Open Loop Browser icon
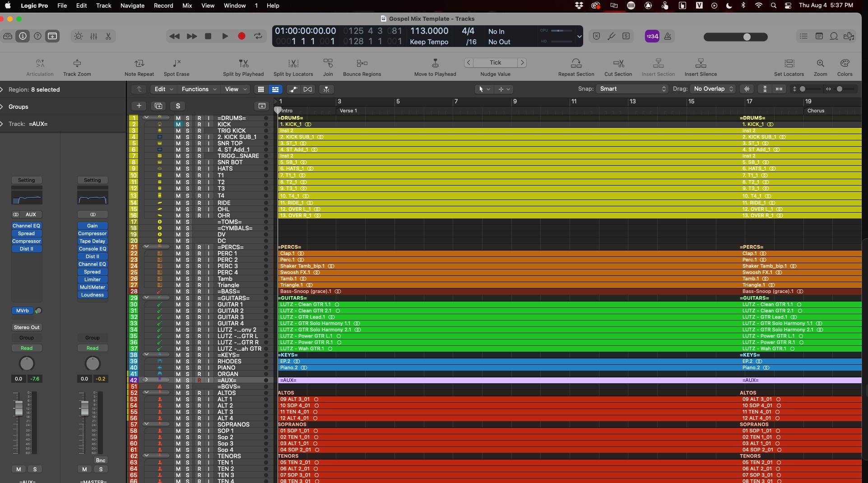Screen dimensions: 868x483 coord(834,36)
